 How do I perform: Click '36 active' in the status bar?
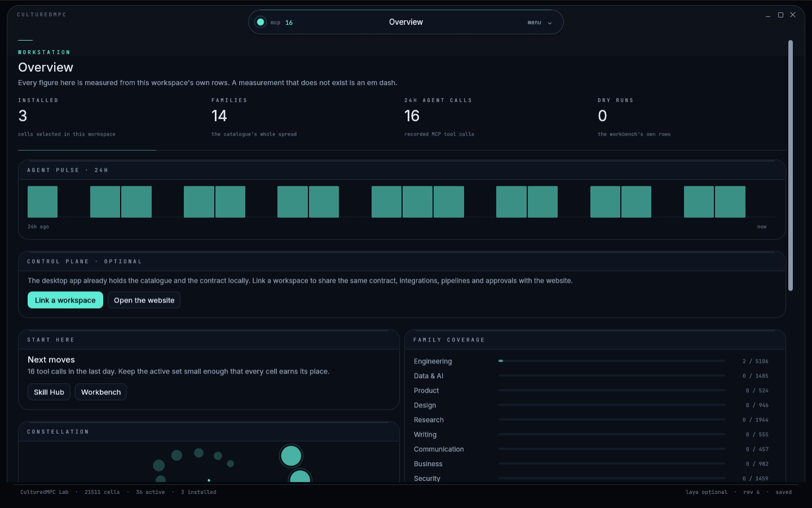click(151, 492)
